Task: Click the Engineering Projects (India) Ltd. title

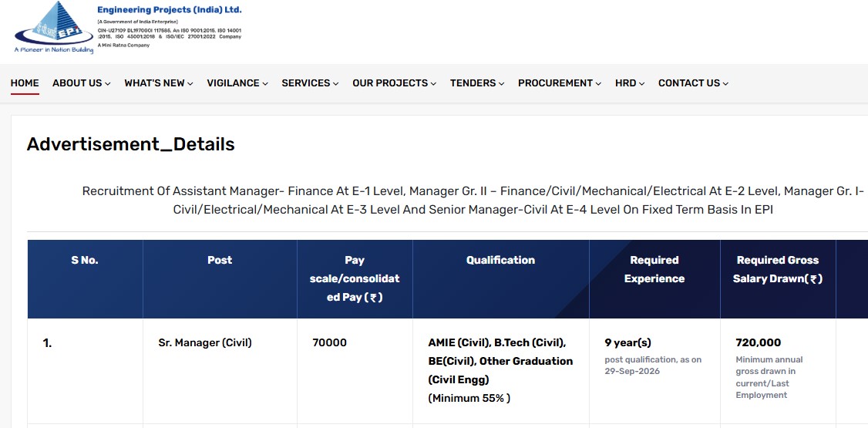Action: 170,10
